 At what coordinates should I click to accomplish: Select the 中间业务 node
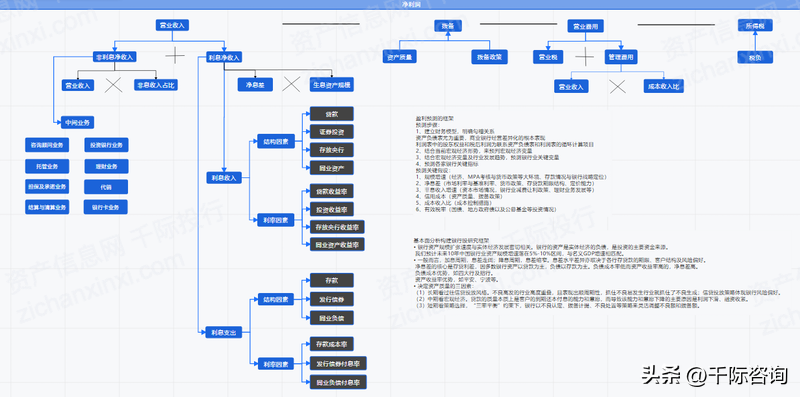tap(78, 122)
